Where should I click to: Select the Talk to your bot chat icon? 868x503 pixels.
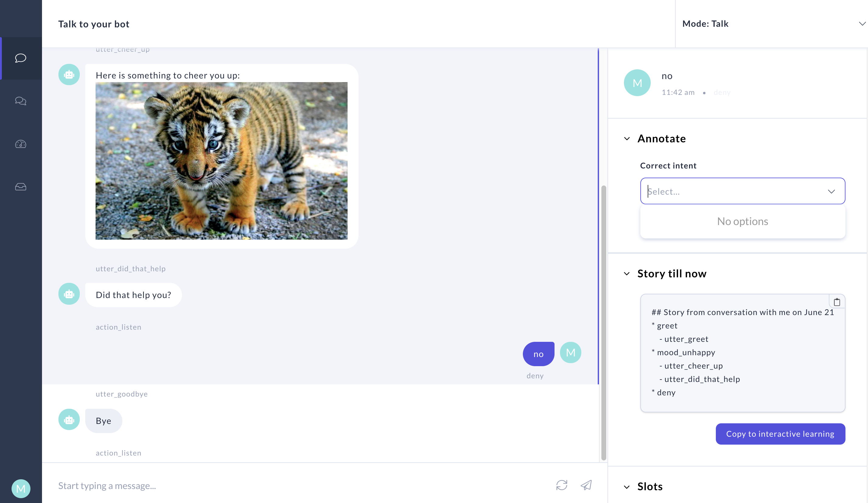[20, 58]
